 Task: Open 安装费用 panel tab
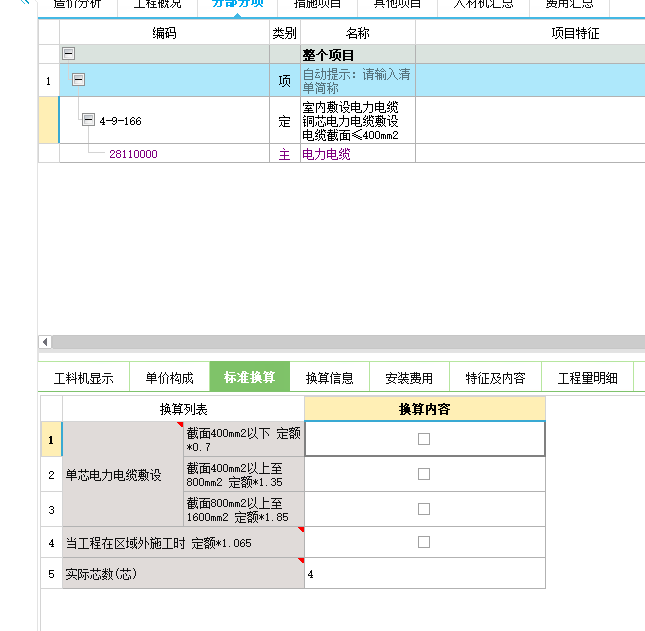click(409, 377)
